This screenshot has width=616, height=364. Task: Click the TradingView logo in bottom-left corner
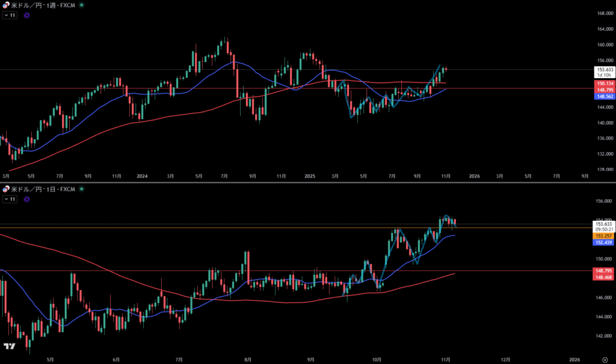pos(9,347)
